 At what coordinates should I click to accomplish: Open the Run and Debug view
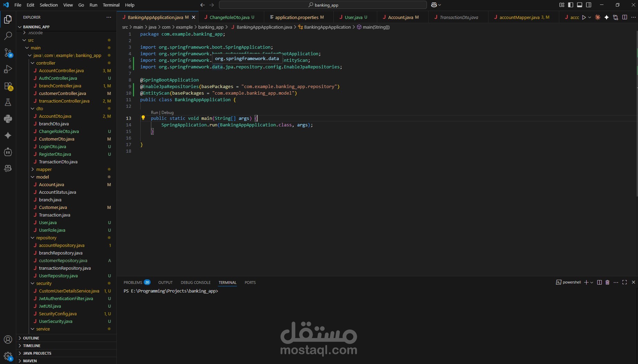click(x=8, y=69)
